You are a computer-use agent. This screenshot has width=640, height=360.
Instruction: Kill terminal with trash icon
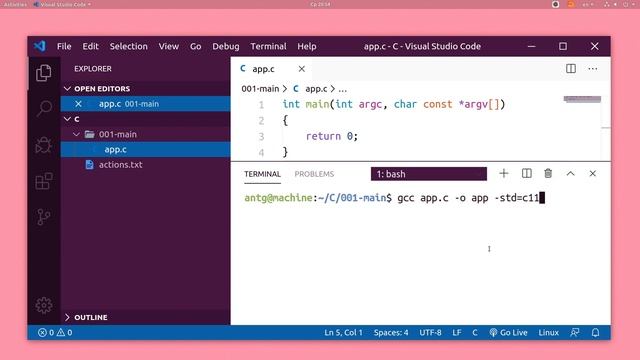[548, 173]
